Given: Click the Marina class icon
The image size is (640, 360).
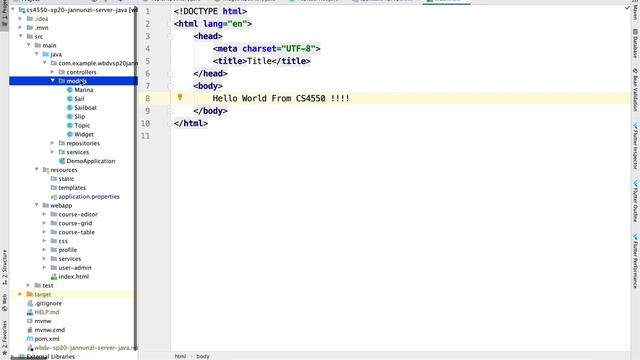Looking at the screenshot, I should [70, 90].
